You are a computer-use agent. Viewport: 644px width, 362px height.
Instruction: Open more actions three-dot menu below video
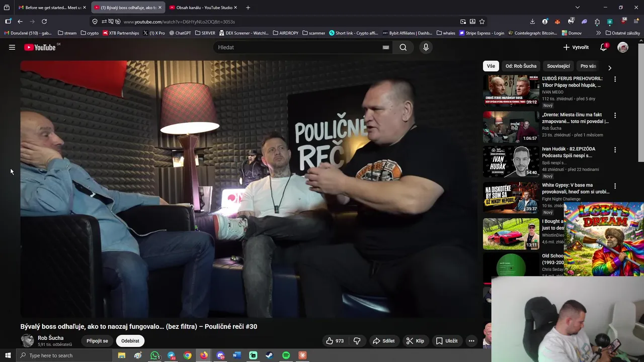471,341
